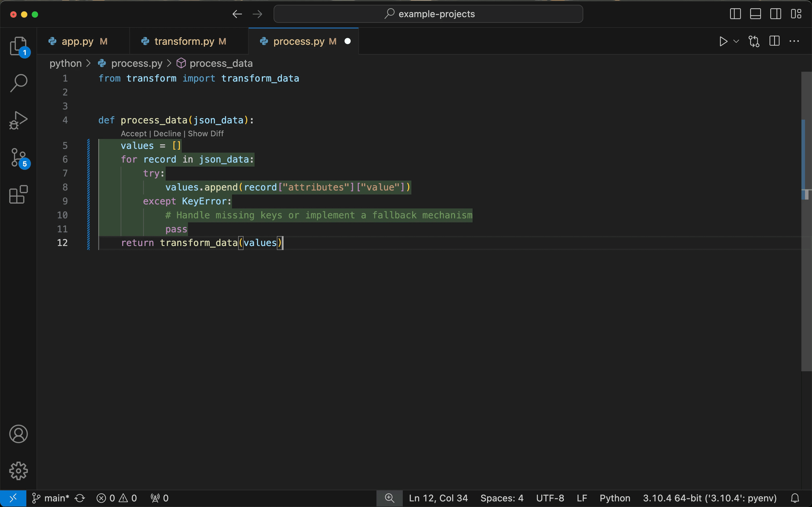Switch to the transform.py tab
Image resolution: width=812 pixels, height=507 pixels.
click(x=184, y=41)
